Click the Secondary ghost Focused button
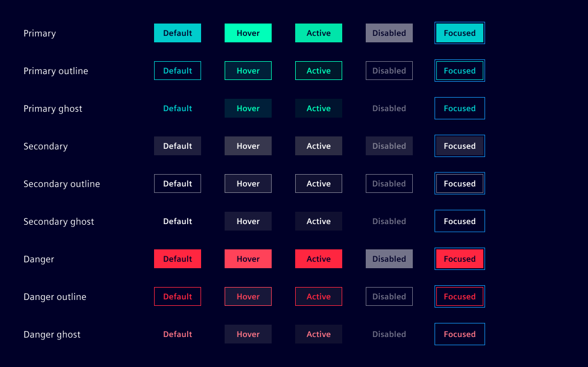Image resolution: width=588 pixels, height=367 pixels. tap(460, 221)
